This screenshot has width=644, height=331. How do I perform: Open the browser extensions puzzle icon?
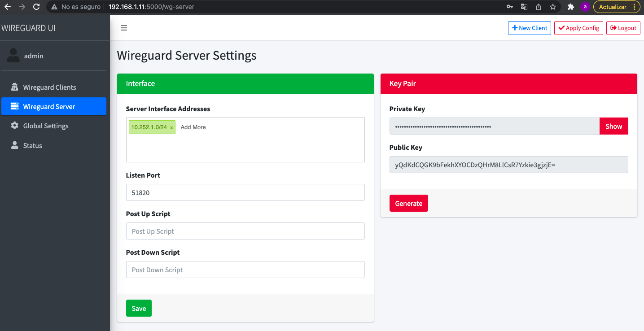(570, 7)
